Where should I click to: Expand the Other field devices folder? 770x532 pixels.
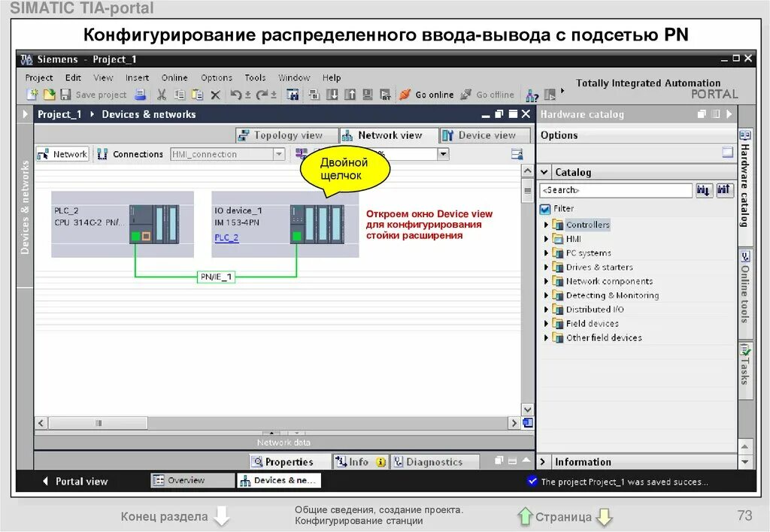coord(546,337)
